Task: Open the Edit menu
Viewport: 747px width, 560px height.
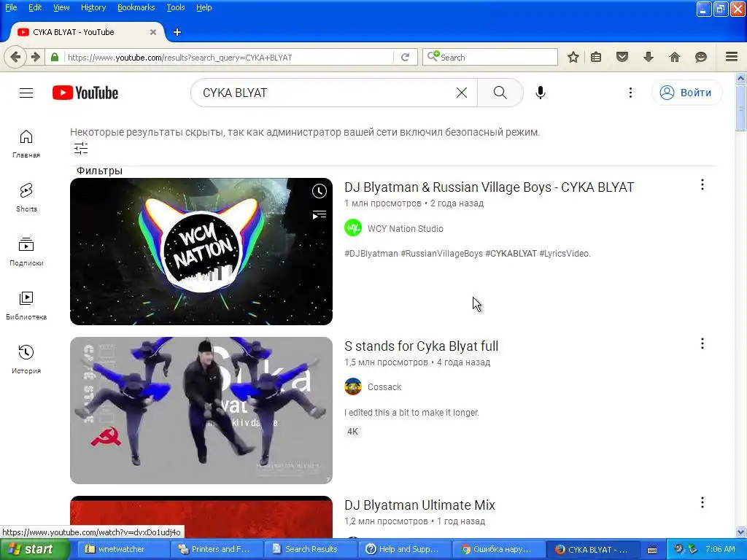Action: click(x=35, y=7)
